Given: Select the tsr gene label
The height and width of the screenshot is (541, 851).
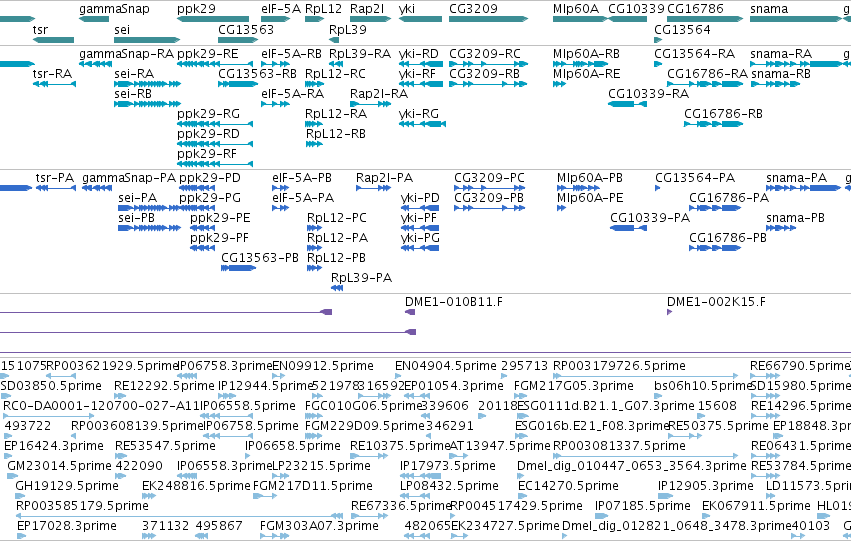Looking at the screenshot, I should point(40,30).
